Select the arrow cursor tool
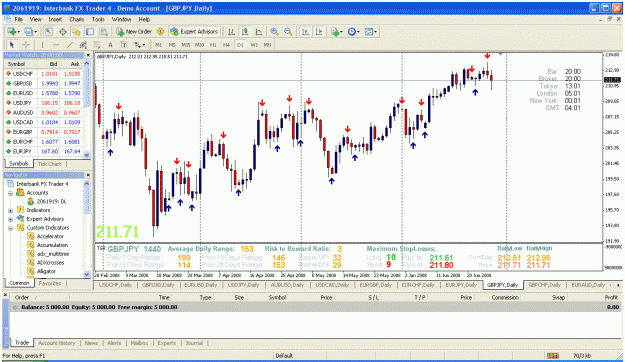The width and height of the screenshot is (625, 362). click(x=12, y=45)
